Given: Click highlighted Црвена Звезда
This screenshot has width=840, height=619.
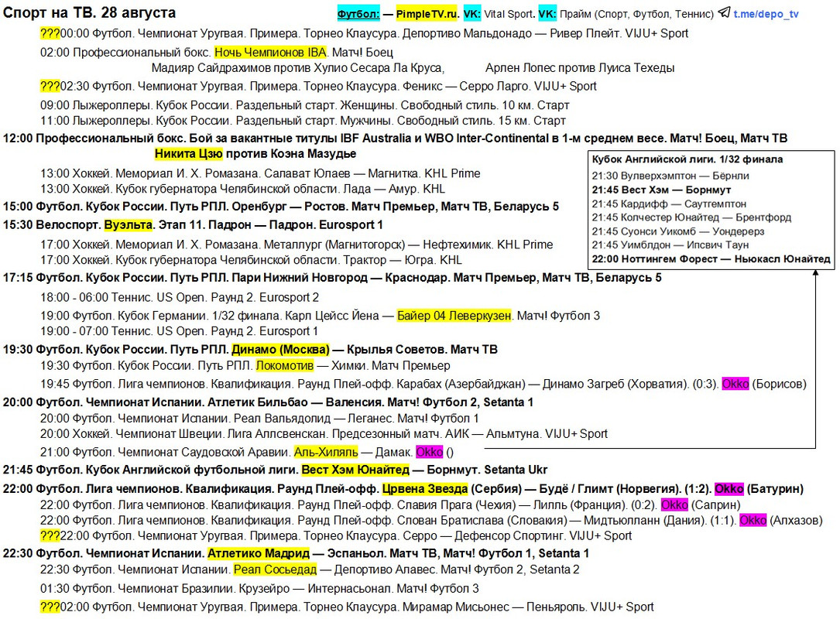Looking at the screenshot, I should coord(425,489).
